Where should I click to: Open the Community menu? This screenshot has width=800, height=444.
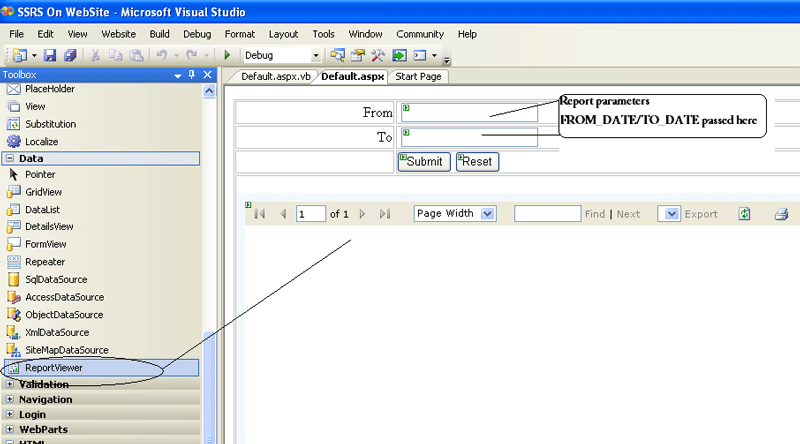pyautogui.click(x=420, y=34)
